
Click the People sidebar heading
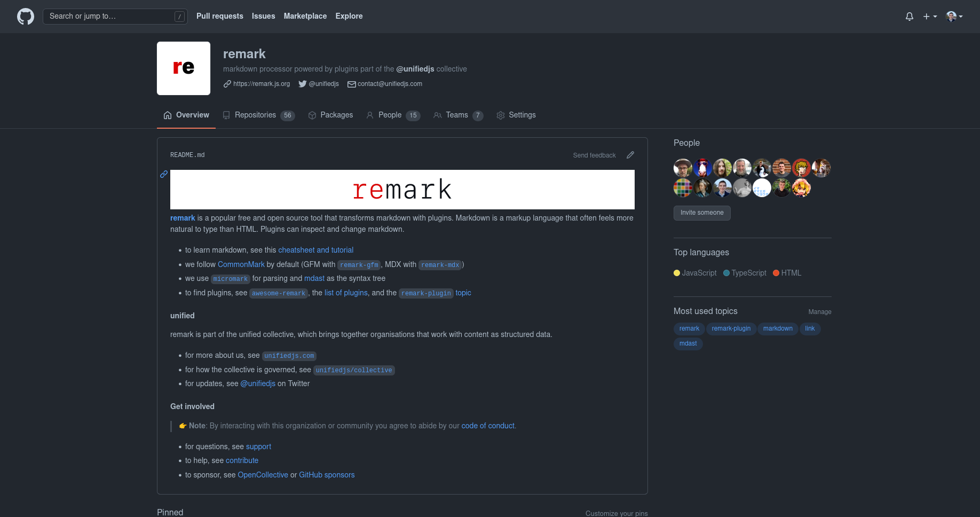(686, 143)
